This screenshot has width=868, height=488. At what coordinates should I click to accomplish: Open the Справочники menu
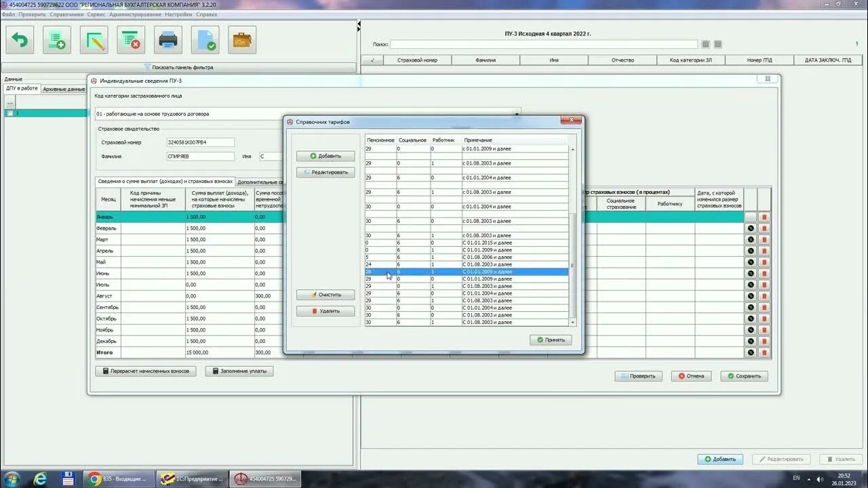[x=66, y=14]
